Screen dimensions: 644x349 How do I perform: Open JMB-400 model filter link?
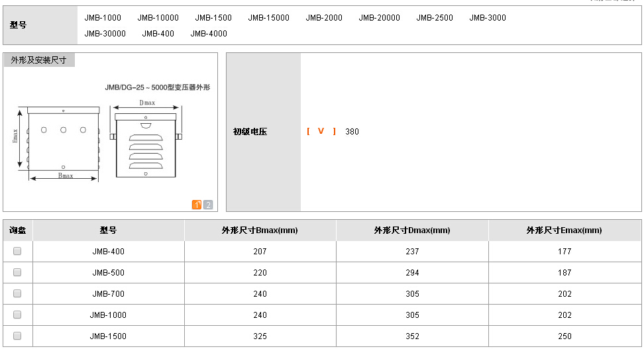pos(158,34)
